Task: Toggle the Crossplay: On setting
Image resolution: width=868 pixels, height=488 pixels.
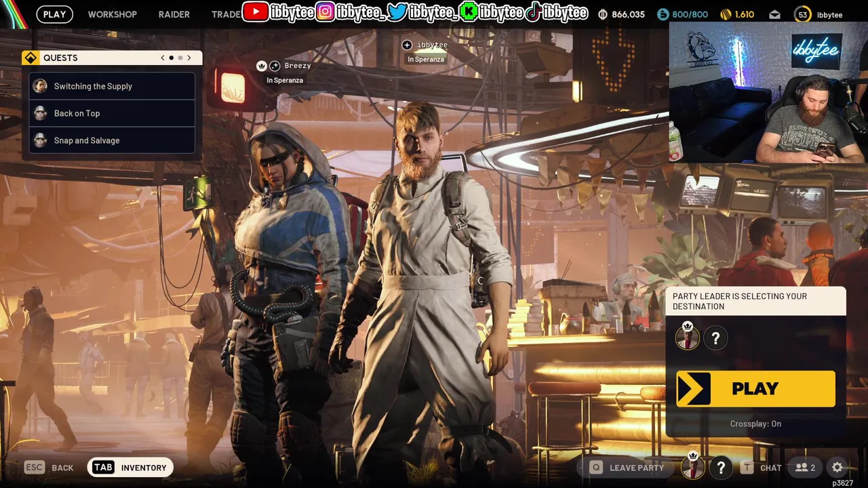Action: (x=755, y=424)
